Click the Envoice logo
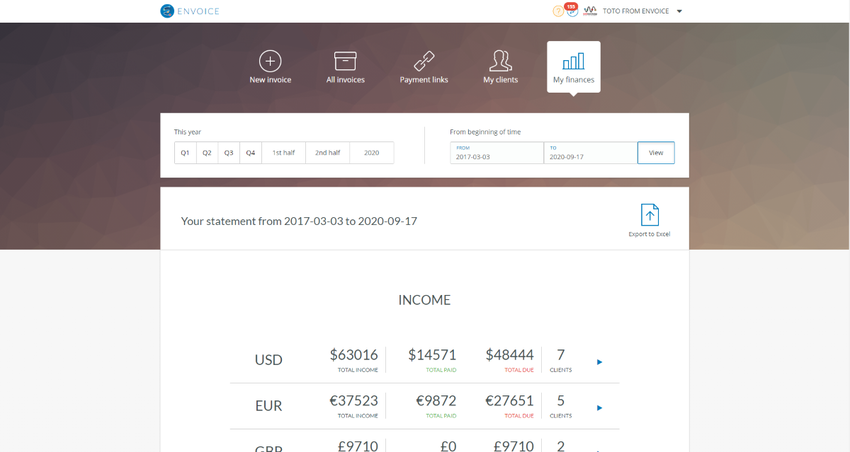 point(190,11)
